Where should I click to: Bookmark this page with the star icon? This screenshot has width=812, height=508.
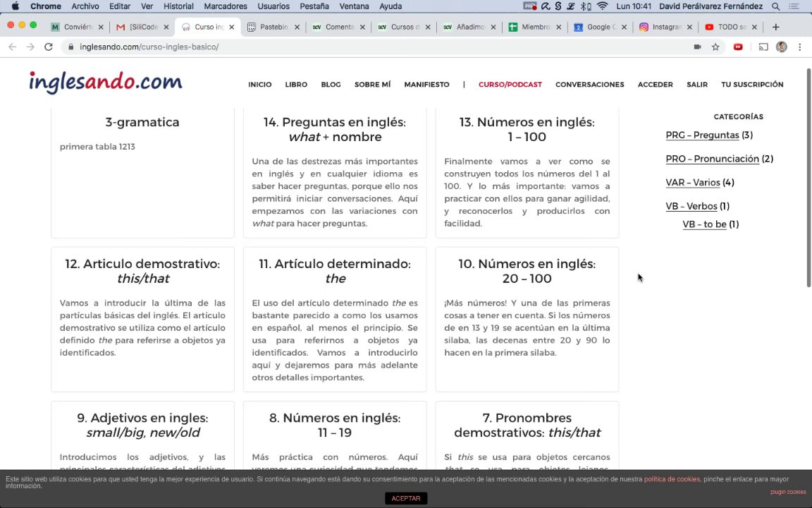coord(715,47)
